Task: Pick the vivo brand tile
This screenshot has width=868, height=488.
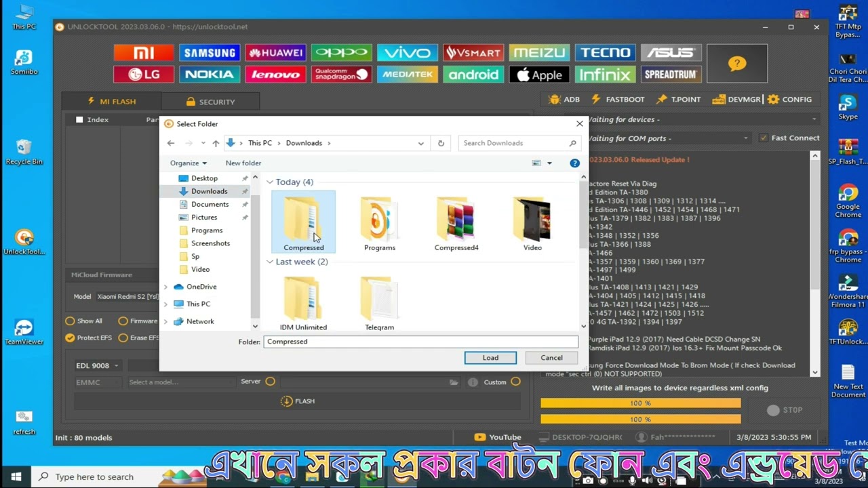Action: coord(408,53)
